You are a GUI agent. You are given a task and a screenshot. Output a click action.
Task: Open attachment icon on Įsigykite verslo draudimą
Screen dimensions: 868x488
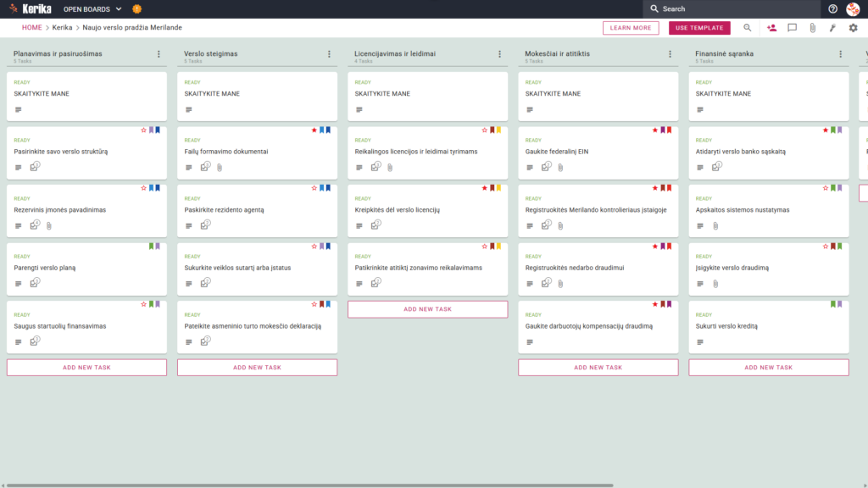715,284
